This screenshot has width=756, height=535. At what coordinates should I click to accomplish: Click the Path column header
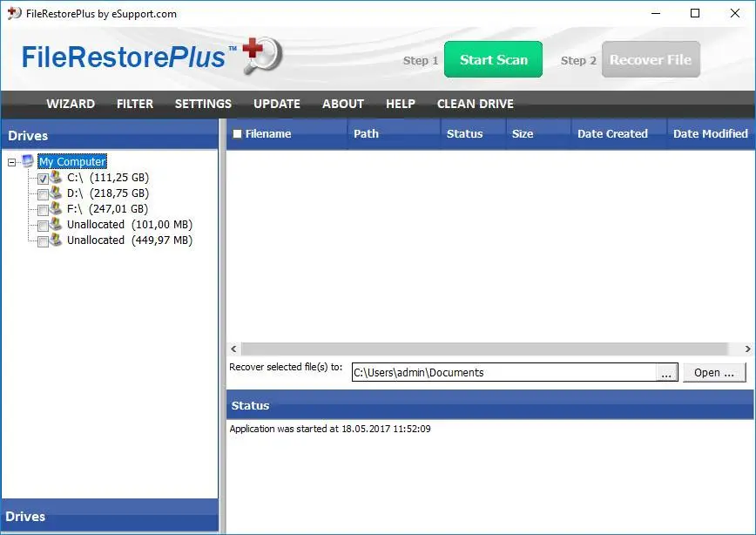(394, 133)
